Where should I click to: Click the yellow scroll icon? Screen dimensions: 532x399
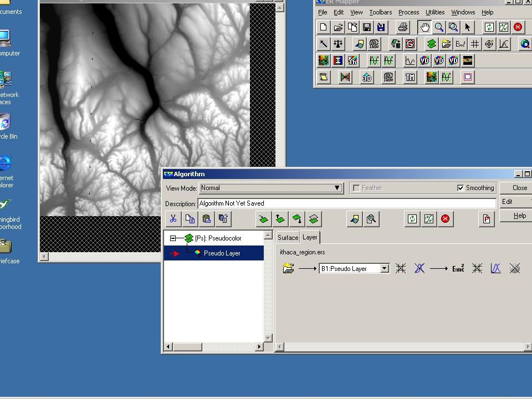(323, 77)
